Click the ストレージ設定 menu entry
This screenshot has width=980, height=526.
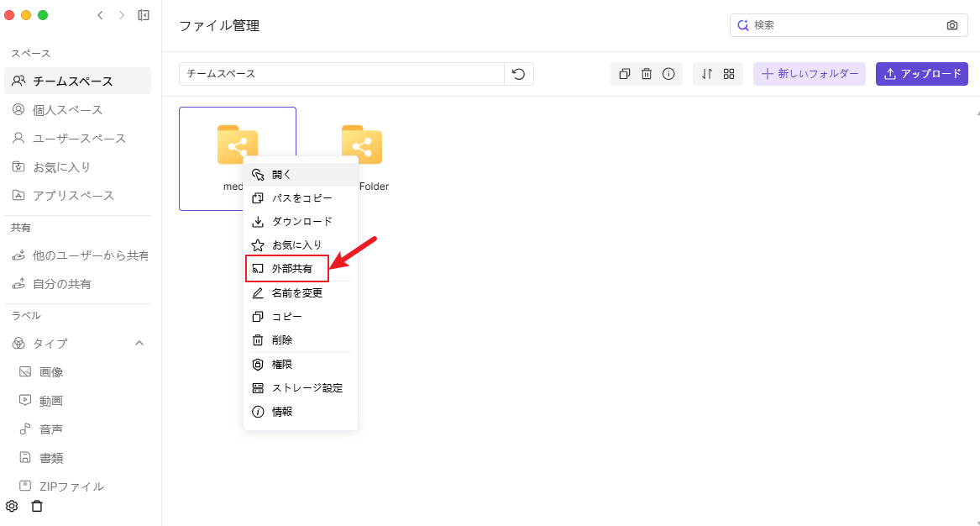[x=307, y=388]
